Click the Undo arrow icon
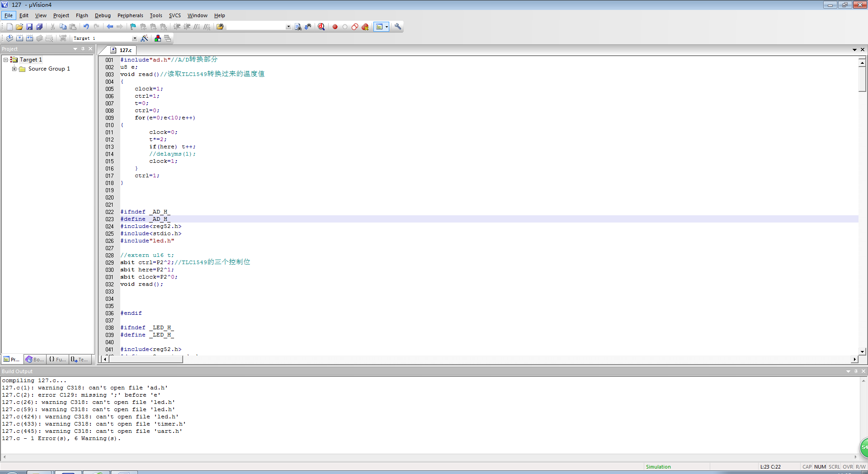868x474 pixels. coord(86,27)
